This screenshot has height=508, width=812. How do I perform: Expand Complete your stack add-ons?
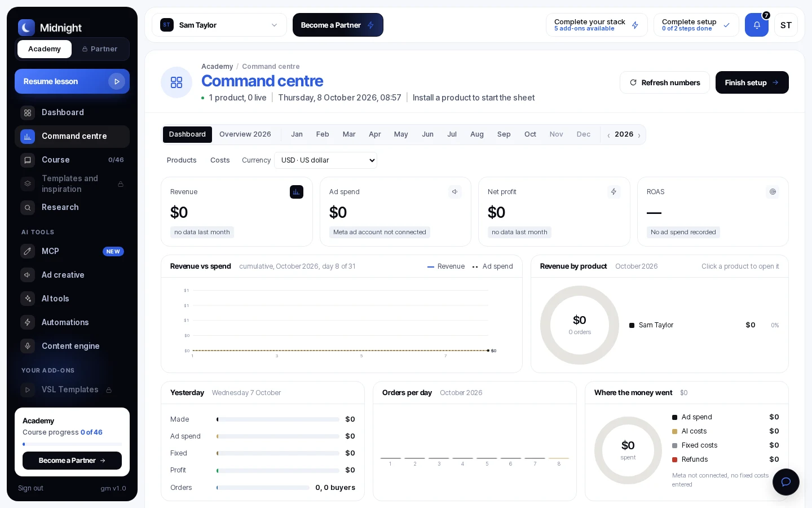pos(597,25)
